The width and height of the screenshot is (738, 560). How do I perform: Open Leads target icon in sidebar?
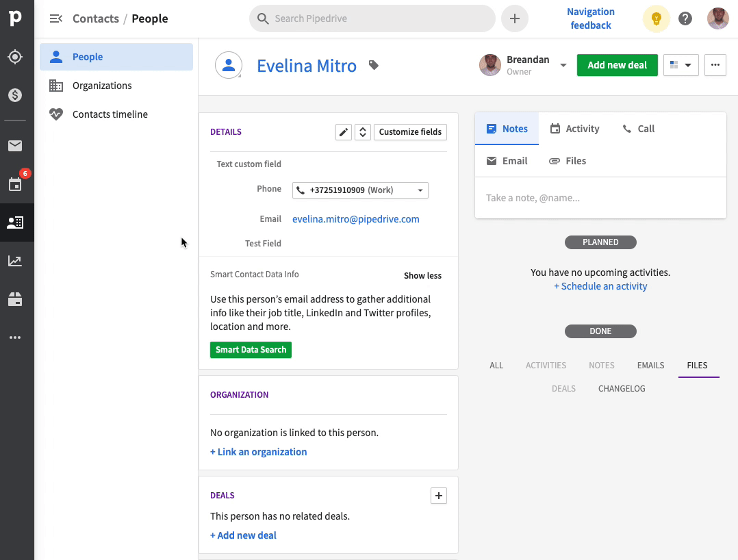tap(15, 57)
